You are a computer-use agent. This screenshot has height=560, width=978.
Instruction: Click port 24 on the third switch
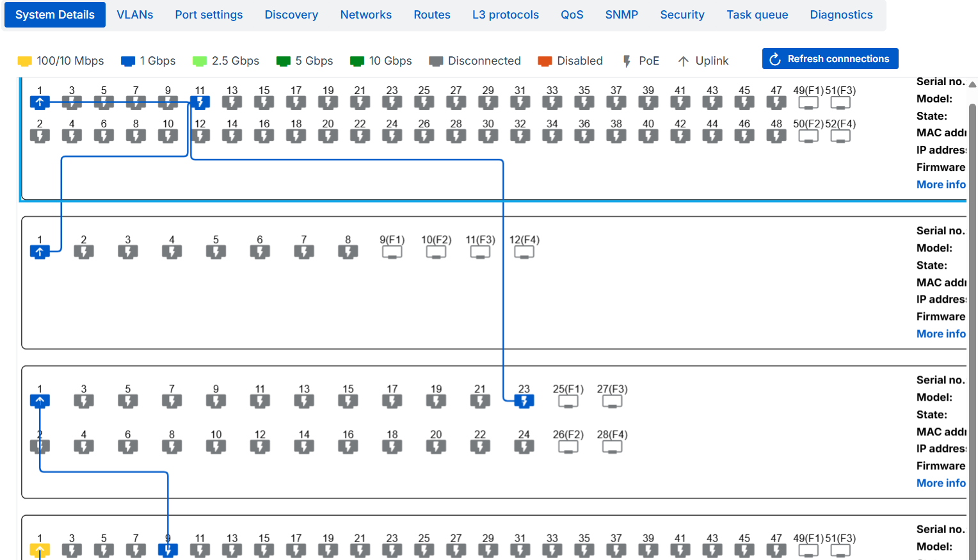click(x=524, y=446)
